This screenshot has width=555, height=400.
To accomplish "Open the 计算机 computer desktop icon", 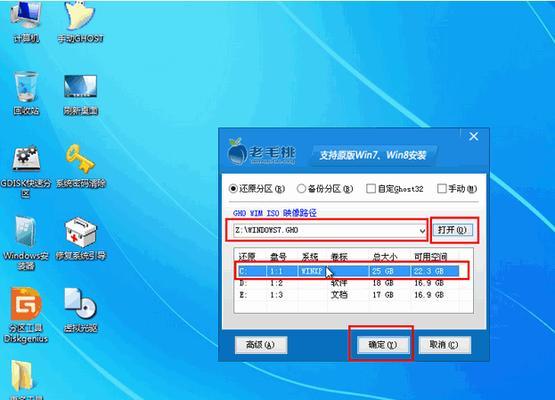I will [26, 21].
